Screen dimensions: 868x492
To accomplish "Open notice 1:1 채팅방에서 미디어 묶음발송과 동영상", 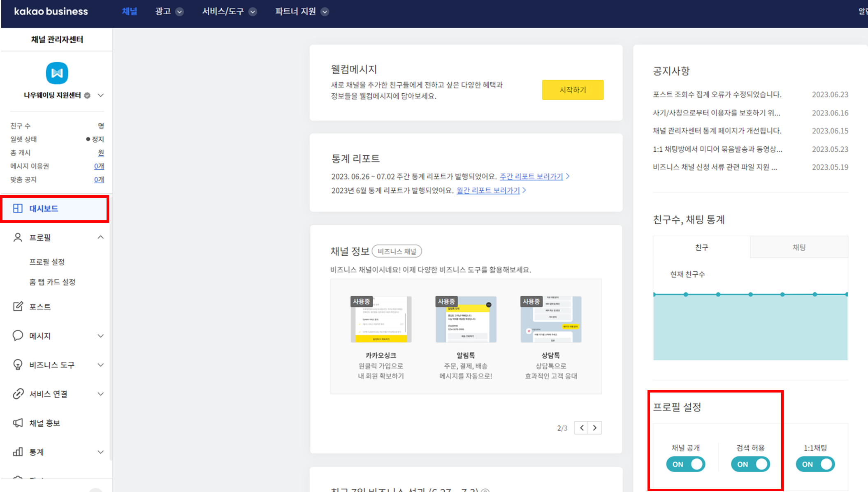I will click(717, 149).
